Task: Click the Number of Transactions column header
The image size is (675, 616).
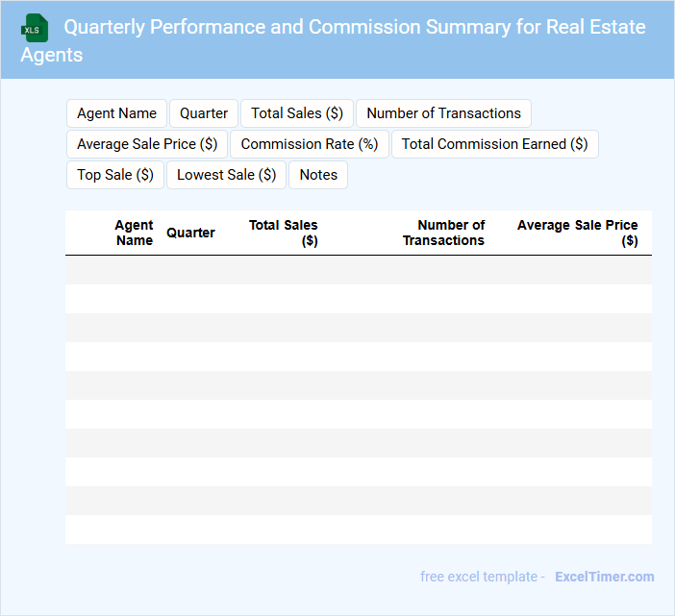Action: pyautogui.click(x=443, y=233)
